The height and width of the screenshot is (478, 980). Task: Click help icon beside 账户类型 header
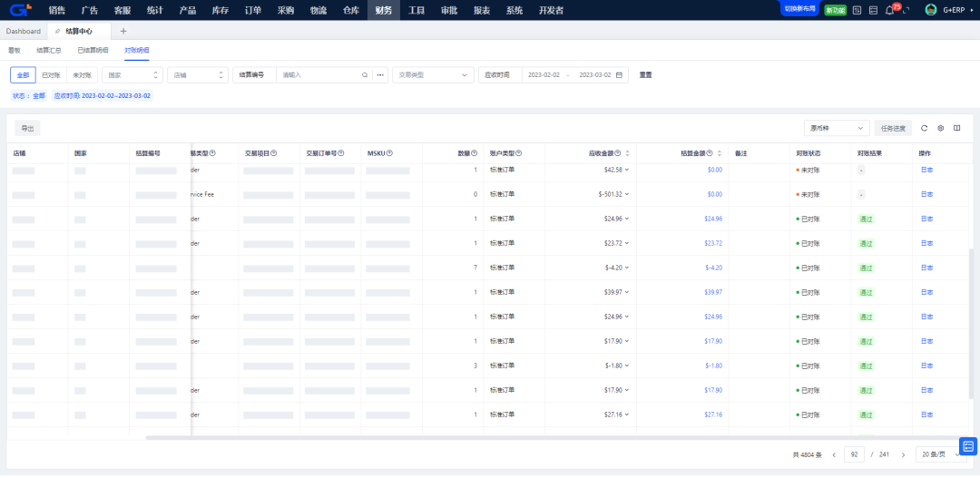click(x=519, y=153)
